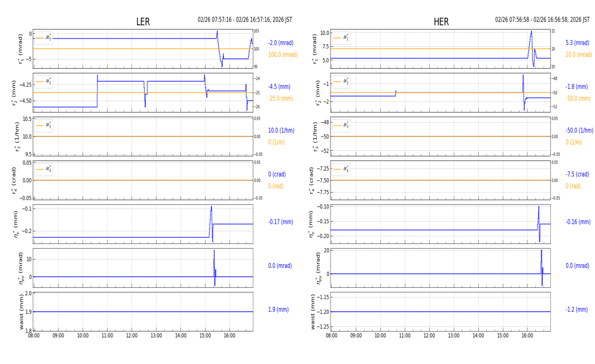Click the 16:00 tick on LER time axis
Screen dimensions: 595x364
pyautogui.click(x=229, y=336)
